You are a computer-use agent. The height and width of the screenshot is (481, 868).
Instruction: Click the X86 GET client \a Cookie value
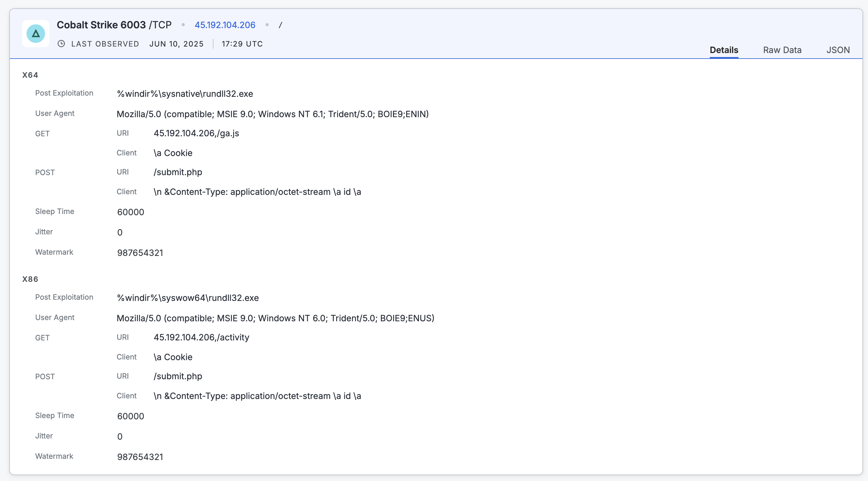click(x=173, y=357)
